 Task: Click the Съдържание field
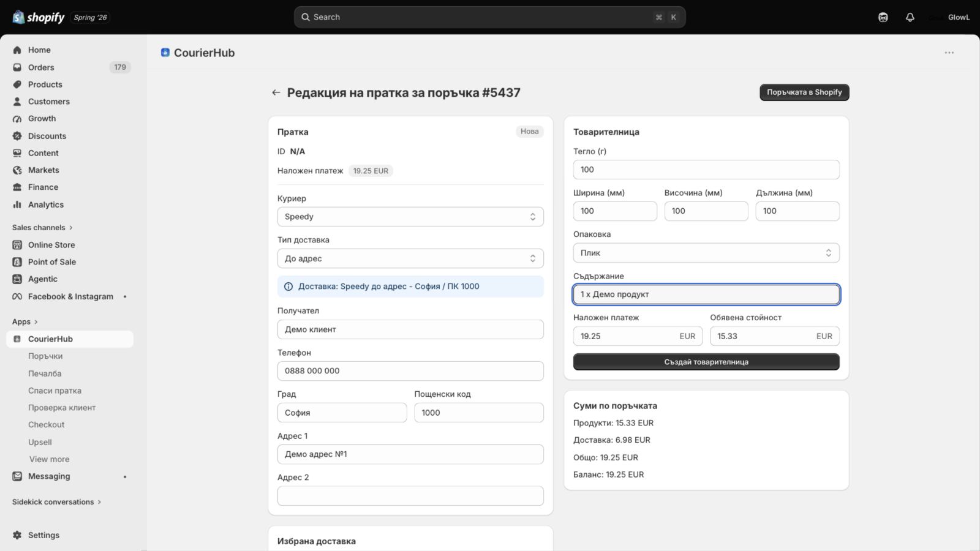tap(706, 294)
